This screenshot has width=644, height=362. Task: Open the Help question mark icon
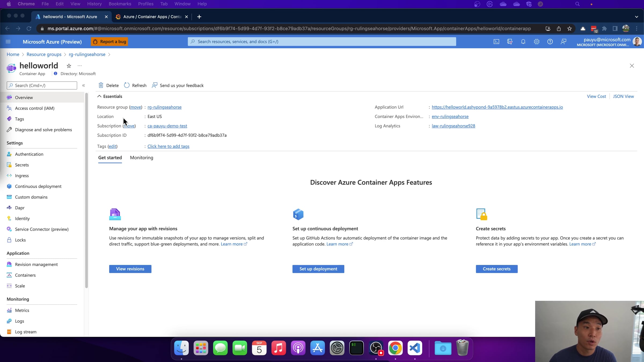point(550,42)
